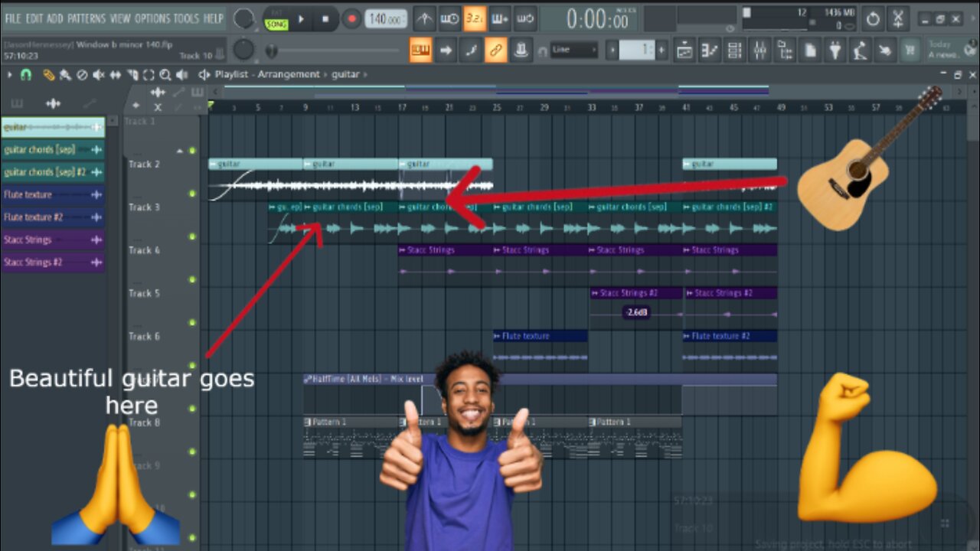Image resolution: width=980 pixels, height=551 pixels.
Task: Click the Stop transport button
Action: [325, 18]
